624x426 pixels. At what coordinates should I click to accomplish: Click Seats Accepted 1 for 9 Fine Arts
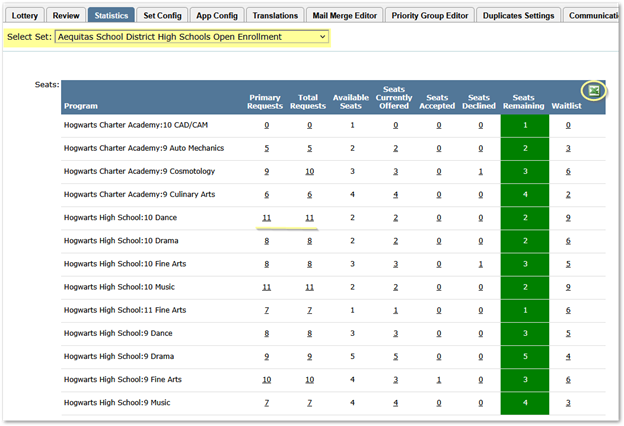[439, 380]
